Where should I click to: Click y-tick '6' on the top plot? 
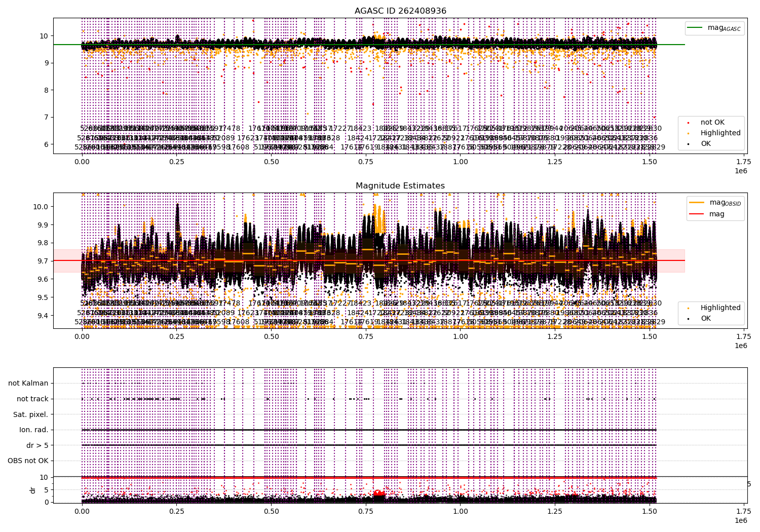tap(46, 144)
